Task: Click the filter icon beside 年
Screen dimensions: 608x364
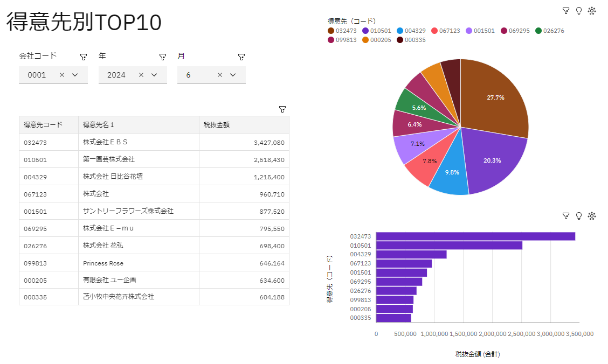Action: (163, 57)
